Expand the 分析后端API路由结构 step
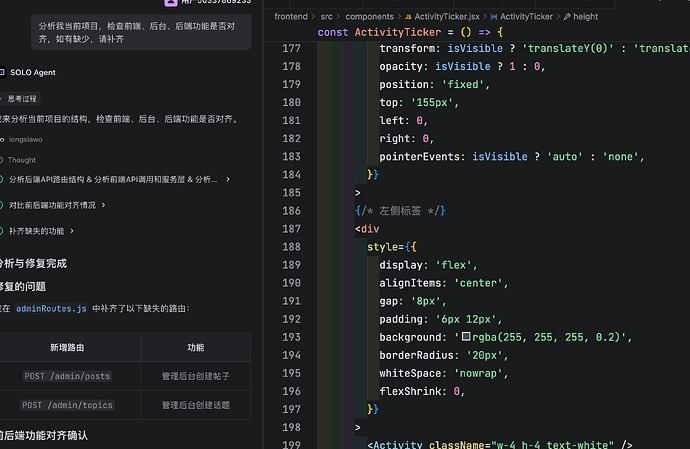The height and width of the screenshot is (449, 690). click(x=228, y=179)
